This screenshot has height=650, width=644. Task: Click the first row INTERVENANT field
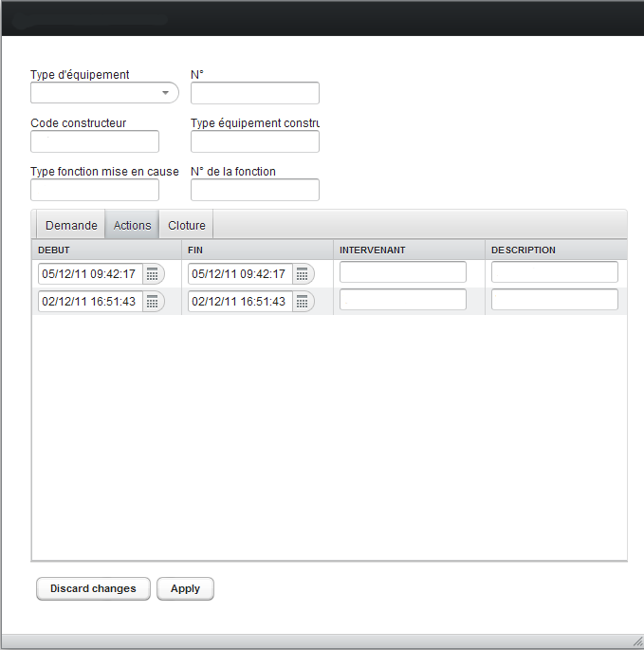403,272
